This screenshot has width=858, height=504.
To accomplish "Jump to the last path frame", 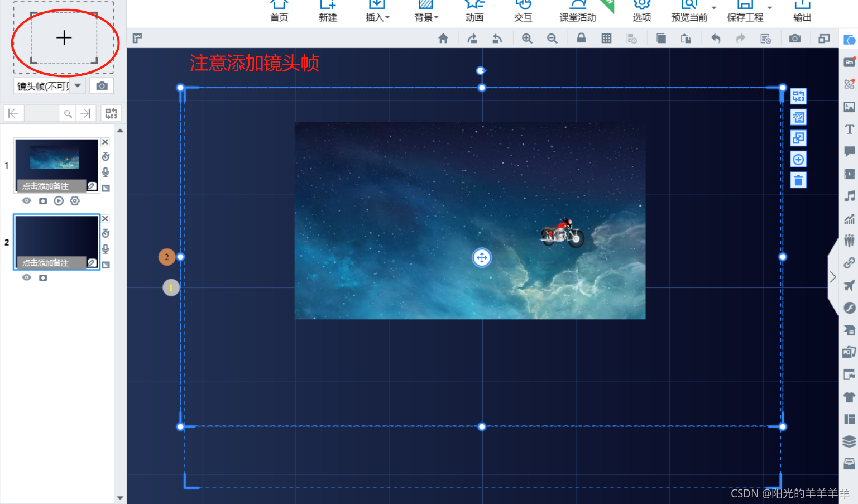I will 85,113.
